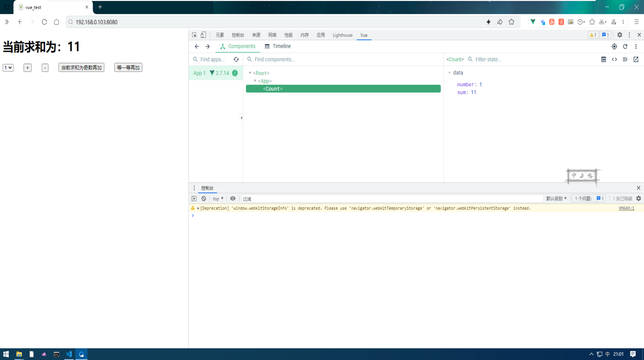Collapse the apps pane with the arrow
Viewport: 644px width, 360px height.
241,118
